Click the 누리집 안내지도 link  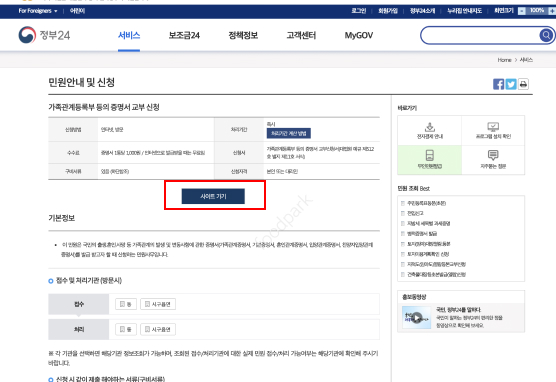coord(464,11)
